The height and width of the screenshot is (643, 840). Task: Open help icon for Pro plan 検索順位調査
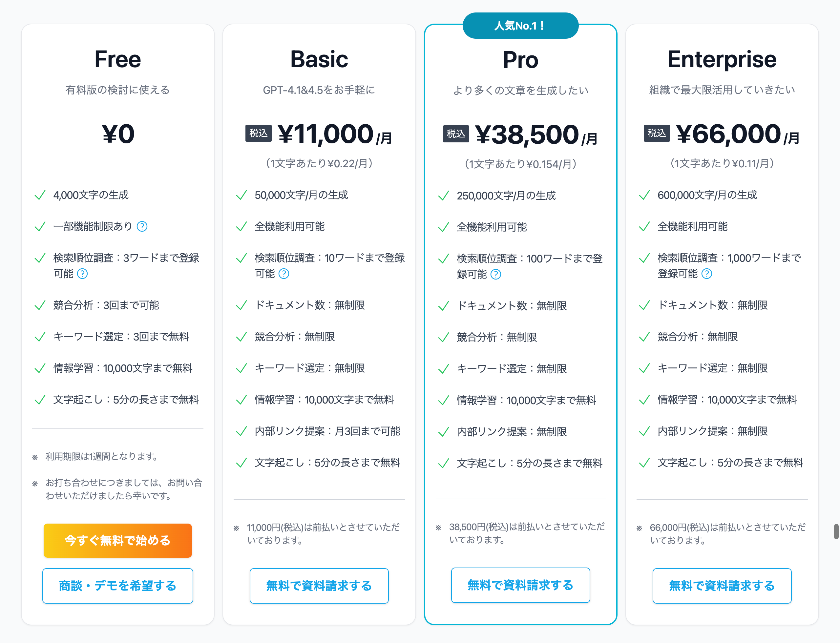pyautogui.click(x=496, y=274)
